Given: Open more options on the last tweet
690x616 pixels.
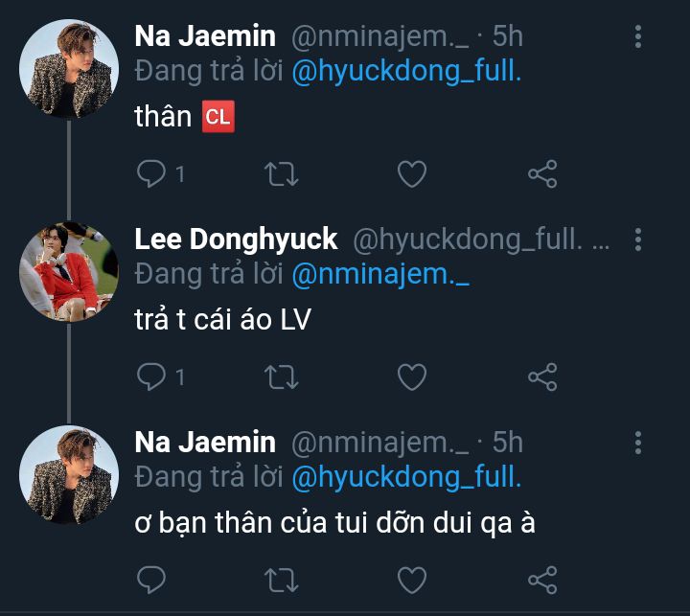Looking at the screenshot, I should click(x=638, y=442).
